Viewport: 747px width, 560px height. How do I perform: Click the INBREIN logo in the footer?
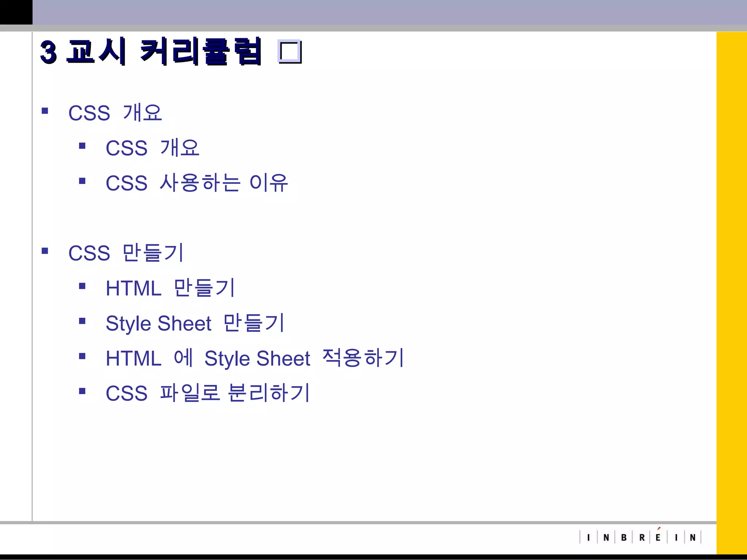click(640, 536)
